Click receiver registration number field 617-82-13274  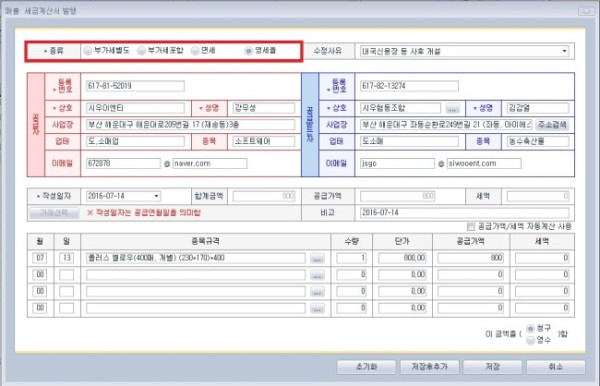pyautogui.click(x=409, y=86)
